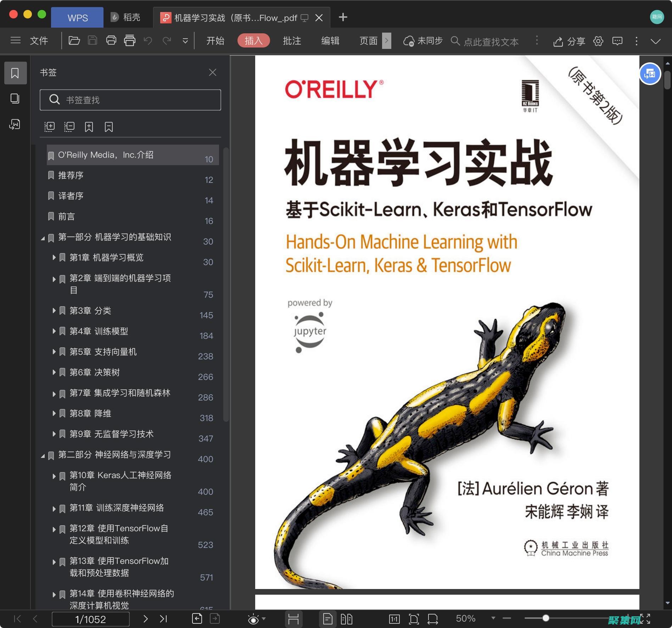This screenshot has width=672, height=628.
Task: Click the remove bookmark icon
Action: coord(109,127)
